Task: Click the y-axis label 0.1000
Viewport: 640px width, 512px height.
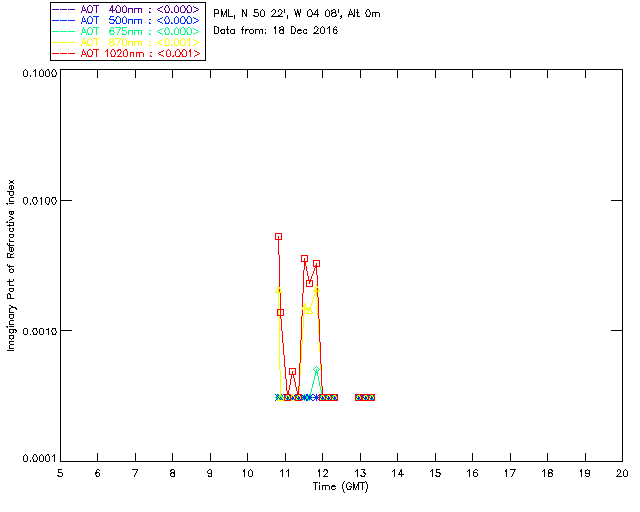Action: pos(40,73)
